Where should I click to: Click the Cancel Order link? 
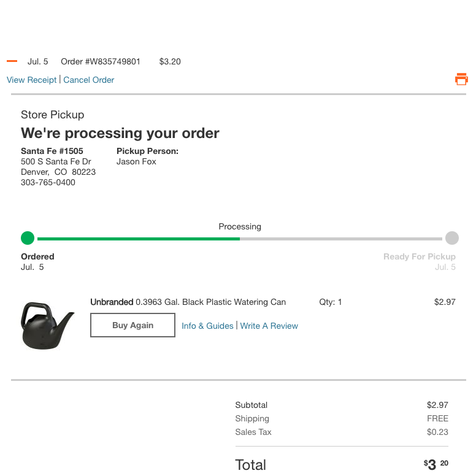click(89, 80)
